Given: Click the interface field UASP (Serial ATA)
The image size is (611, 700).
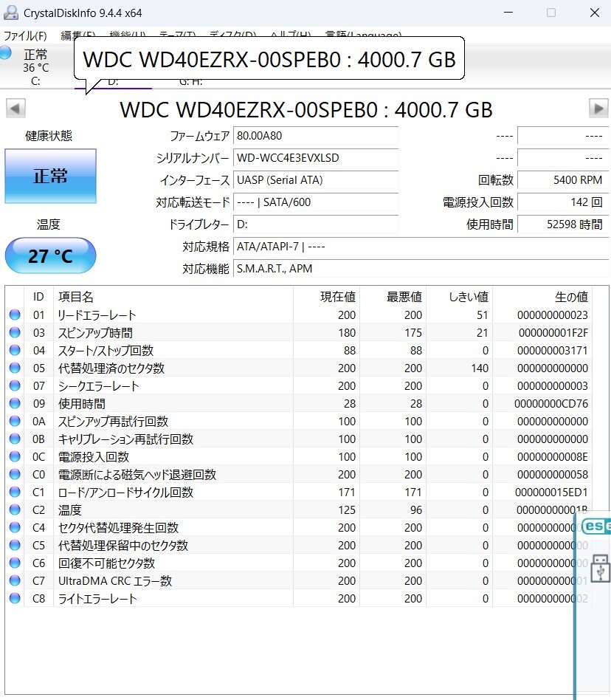Looking at the screenshot, I should (x=316, y=180).
